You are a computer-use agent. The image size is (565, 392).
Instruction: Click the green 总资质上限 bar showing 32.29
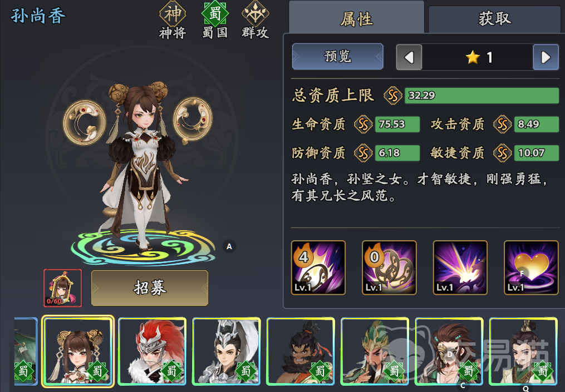click(x=482, y=96)
